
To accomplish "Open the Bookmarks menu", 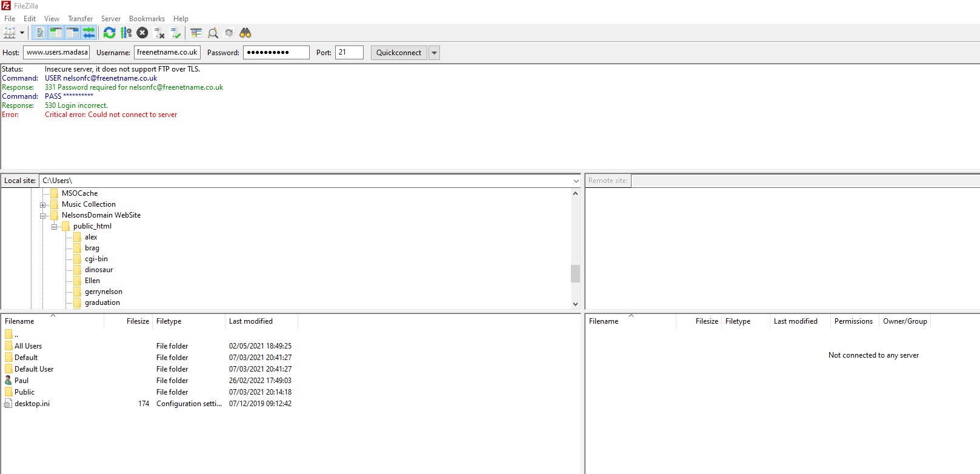I will (147, 19).
